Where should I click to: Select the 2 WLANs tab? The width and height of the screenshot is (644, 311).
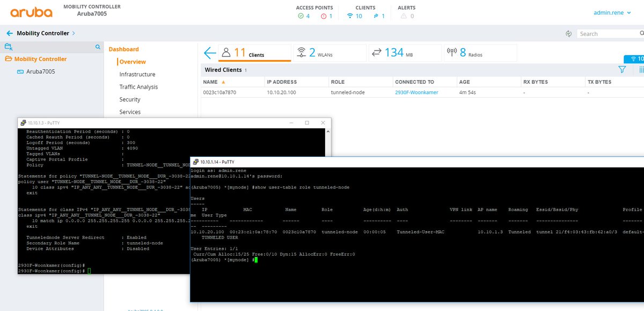[329, 53]
